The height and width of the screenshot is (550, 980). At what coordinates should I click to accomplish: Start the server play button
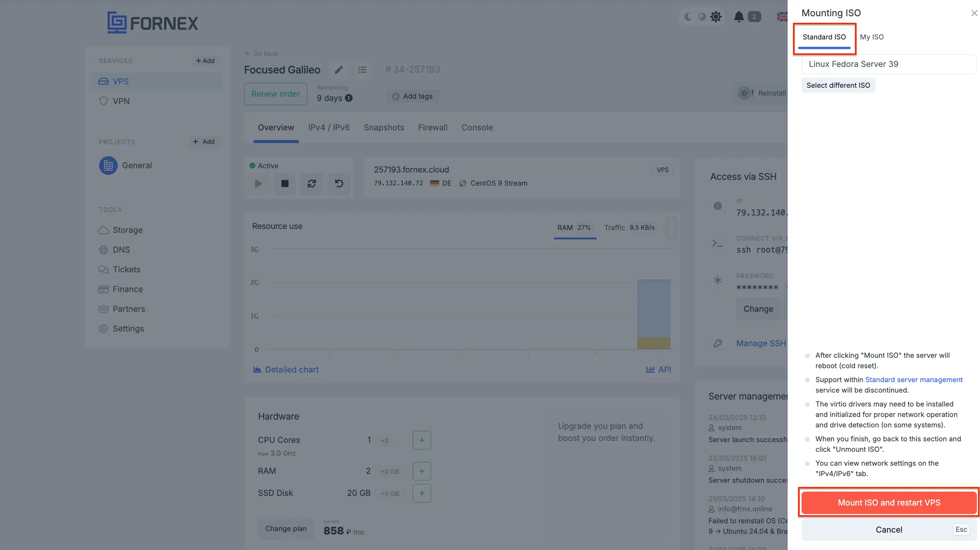pyautogui.click(x=258, y=184)
